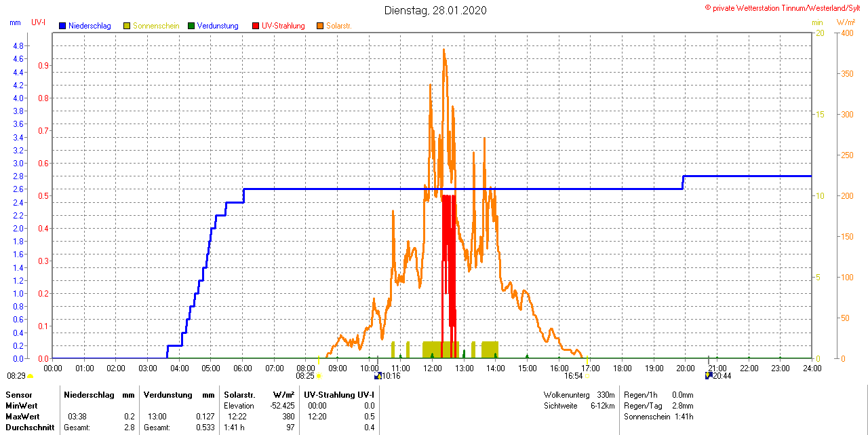This screenshot has height=435, width=868.
Task: Click the 24:00 tick on the time axis
Action: (812, 368)
